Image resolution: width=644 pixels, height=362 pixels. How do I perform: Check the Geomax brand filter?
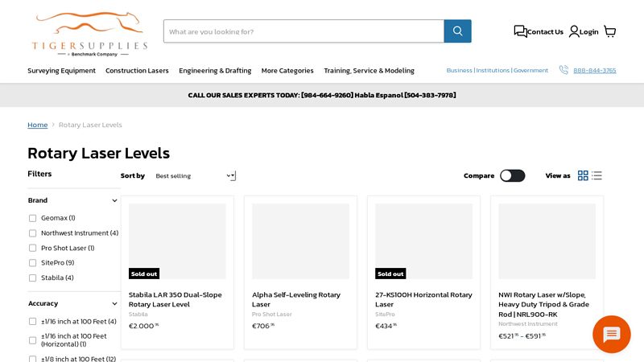(x=33, y=218)
